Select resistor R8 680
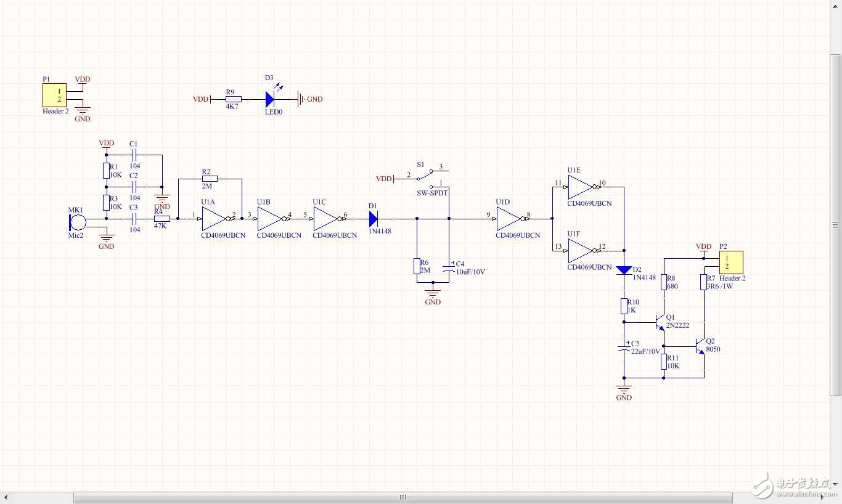842x504 pixels. [664, 282]
